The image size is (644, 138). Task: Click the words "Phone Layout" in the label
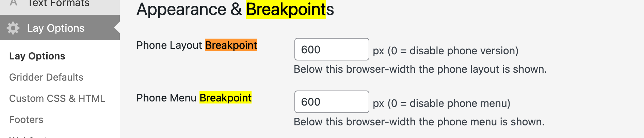point(169,45)
